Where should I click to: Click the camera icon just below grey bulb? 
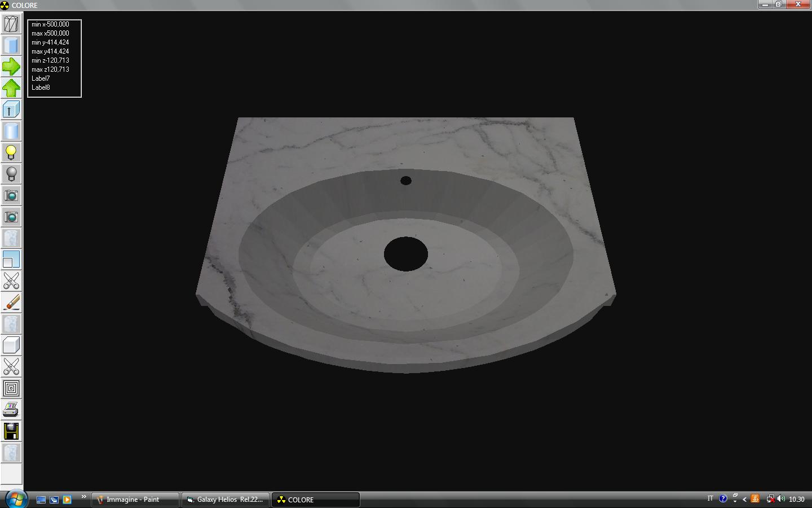pos(11,195)
